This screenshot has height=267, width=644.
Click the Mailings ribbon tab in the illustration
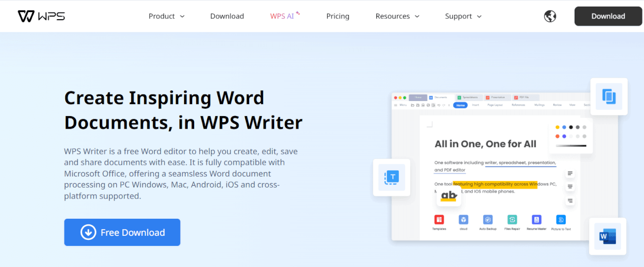tap(539, 105)
